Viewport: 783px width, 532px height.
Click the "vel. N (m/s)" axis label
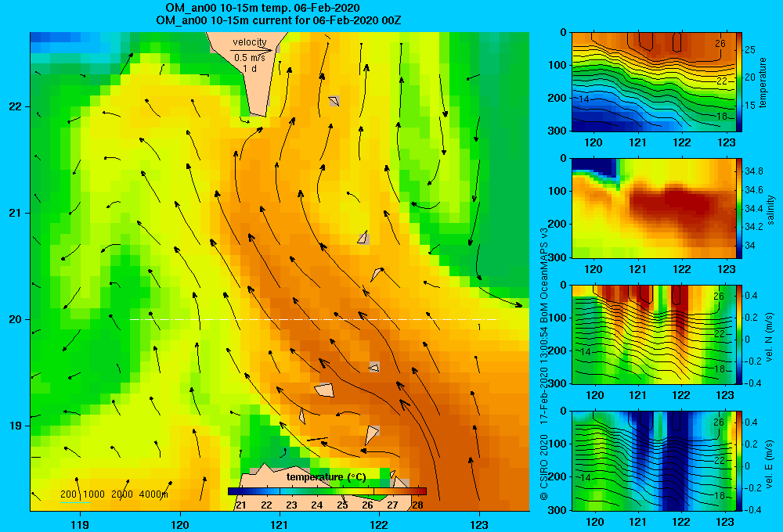(x=770, y=337)
